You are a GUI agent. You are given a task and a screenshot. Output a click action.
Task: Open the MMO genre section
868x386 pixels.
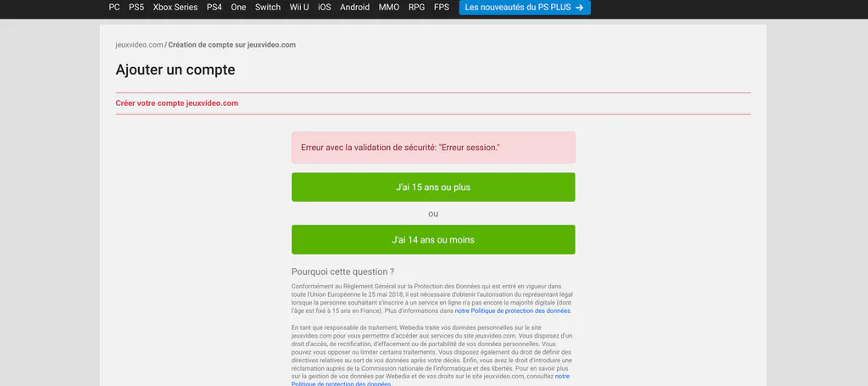click(x=389, y=7)
